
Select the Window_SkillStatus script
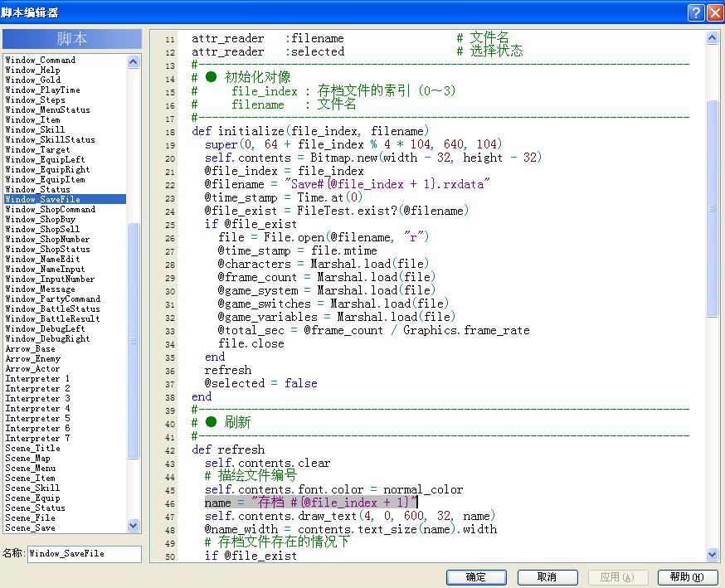(50, 139)
